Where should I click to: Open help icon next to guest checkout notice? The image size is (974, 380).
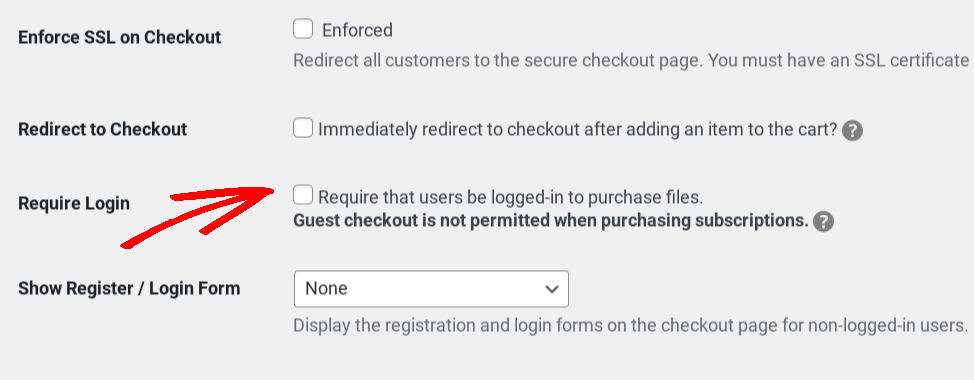pyautogui.click(x=823, y=222)
